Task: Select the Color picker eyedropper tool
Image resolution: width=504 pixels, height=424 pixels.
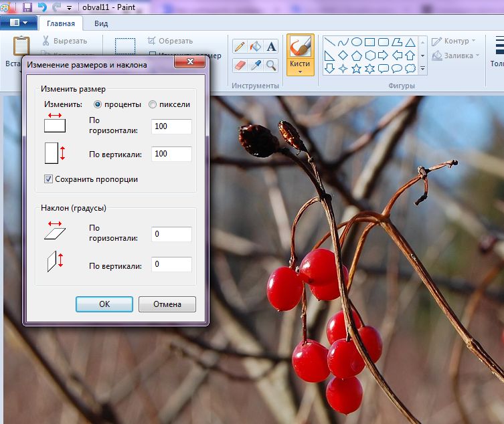Action: (x=256, y=66)
